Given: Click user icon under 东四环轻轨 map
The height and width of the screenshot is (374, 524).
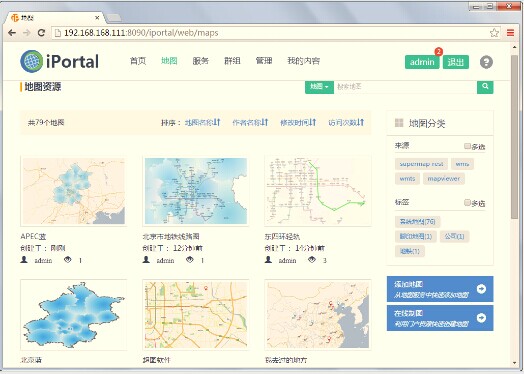Looking at the screenshot, I should tap(268, 259).
